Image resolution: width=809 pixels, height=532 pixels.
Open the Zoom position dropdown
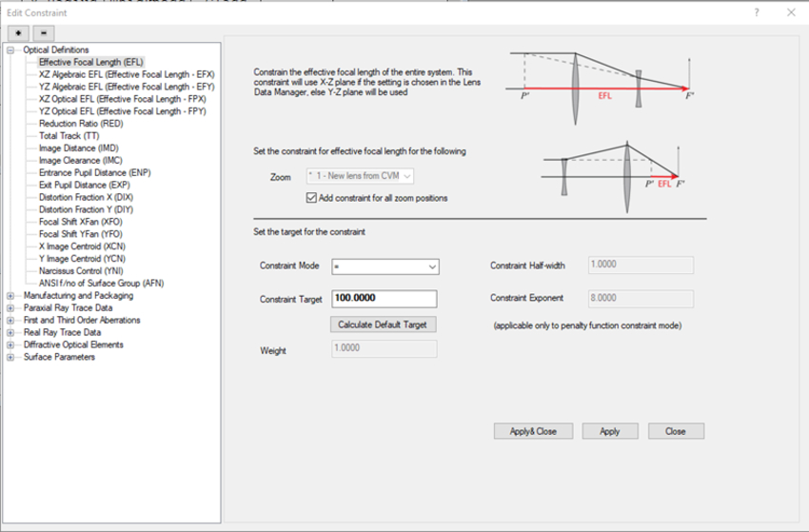(x=358, y=176)
